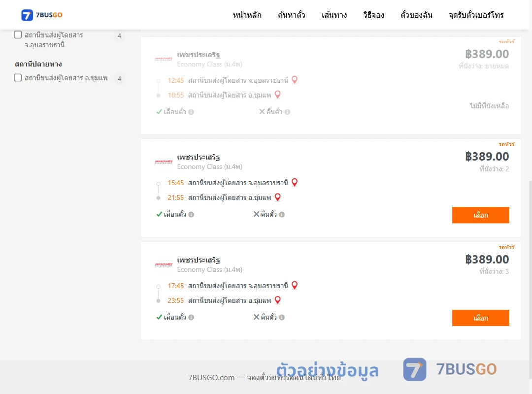This screenshot has width=532, height=394.
Task: Click the ฿389.00 price of the 17:45 trip
Action: point(487,259)
